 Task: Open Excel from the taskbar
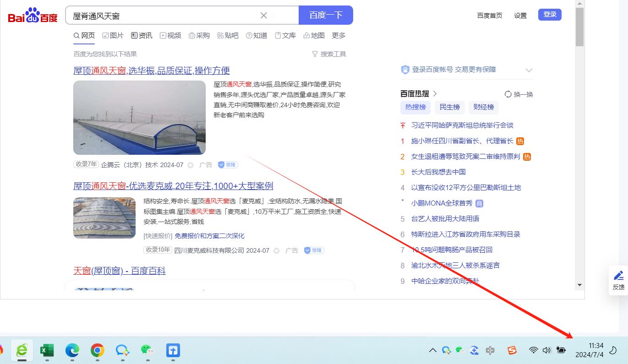47,351
